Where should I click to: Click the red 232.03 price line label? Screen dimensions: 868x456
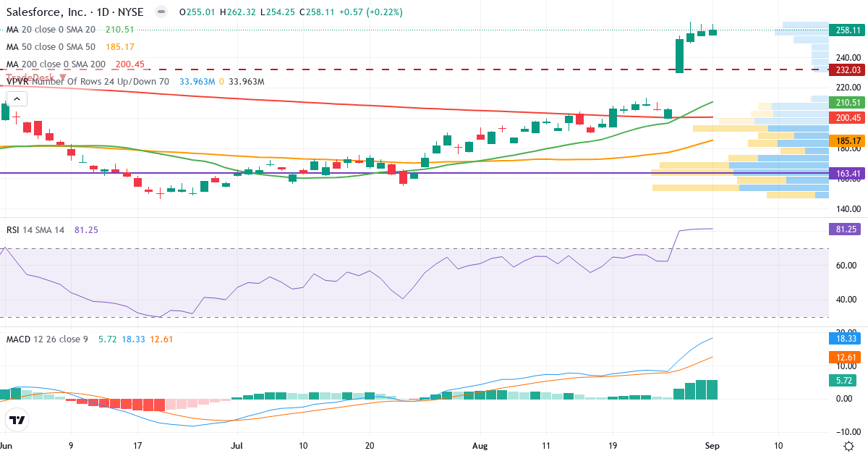click(848, 69)
